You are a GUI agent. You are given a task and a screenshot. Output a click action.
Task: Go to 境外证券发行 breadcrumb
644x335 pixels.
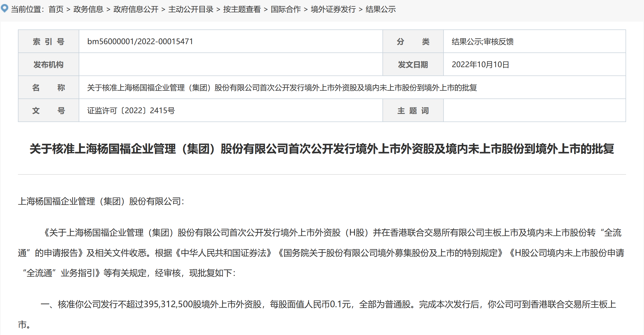pos(333,9)
